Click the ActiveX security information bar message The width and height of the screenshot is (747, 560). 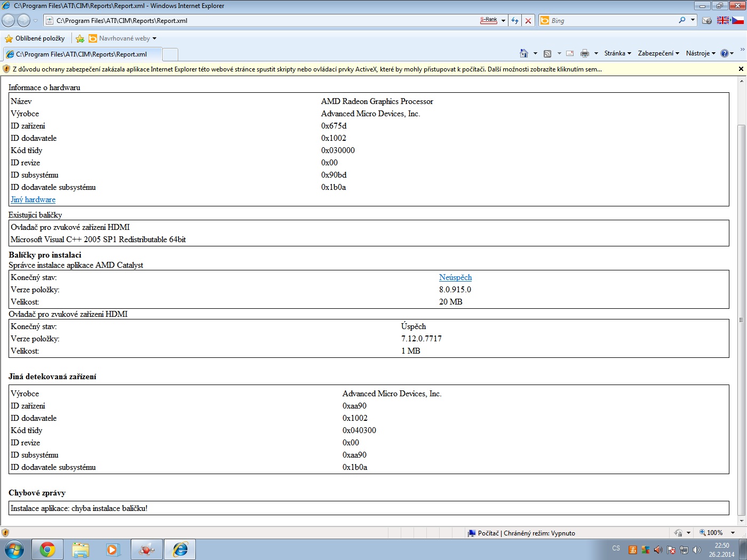tap(307, 69)
